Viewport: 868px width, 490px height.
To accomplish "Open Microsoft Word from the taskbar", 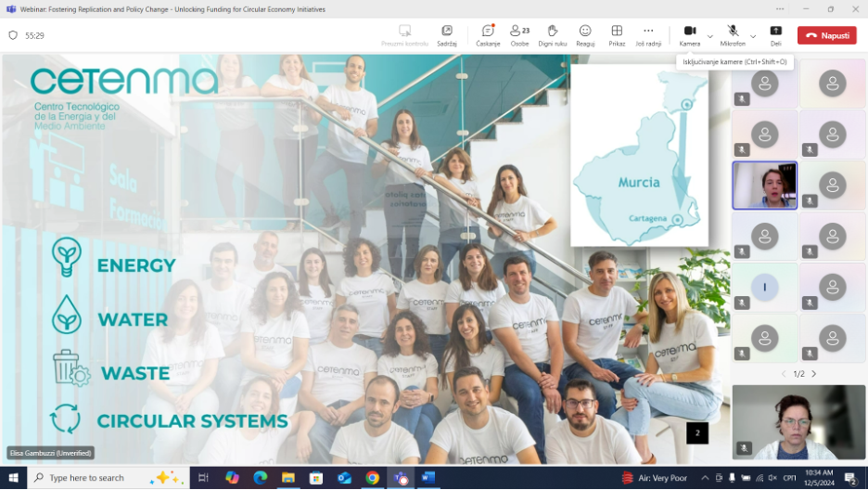I will (429, 478).
